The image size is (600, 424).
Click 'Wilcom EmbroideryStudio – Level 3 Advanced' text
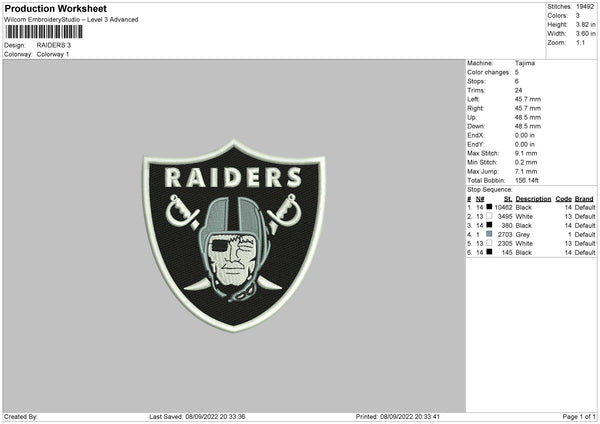71,20
